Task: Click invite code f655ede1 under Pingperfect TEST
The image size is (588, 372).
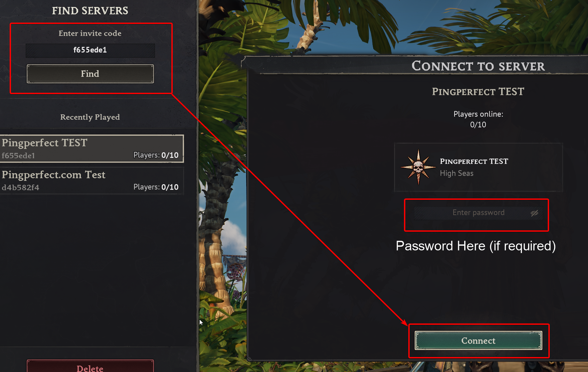Action: pos(18,156)
